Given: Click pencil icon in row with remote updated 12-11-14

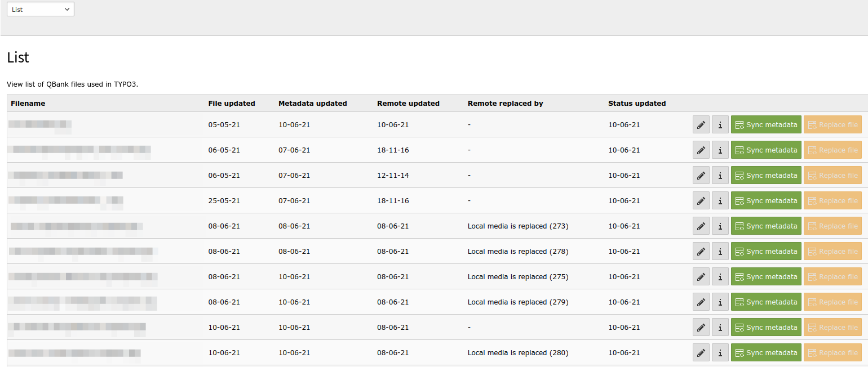Looking at the screenshot, I should click(701, 176).
